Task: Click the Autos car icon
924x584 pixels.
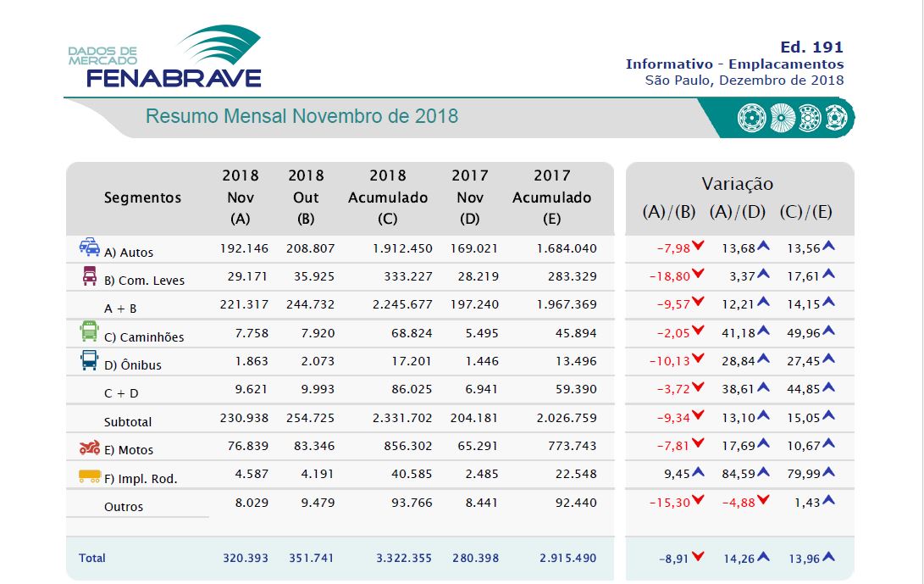Action: (89, 248)
